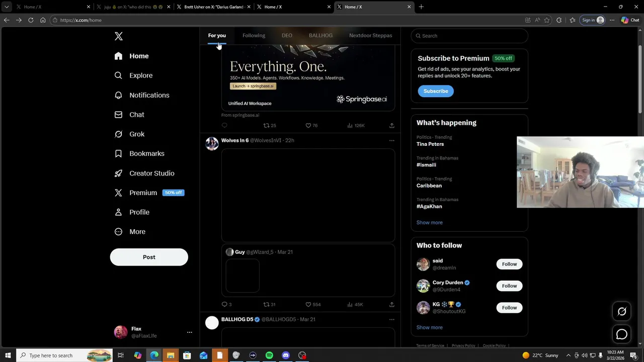Viewport: 644px width, 362px height.
Task: View analytics of the 126K views ad
Action: coord(356,125)
